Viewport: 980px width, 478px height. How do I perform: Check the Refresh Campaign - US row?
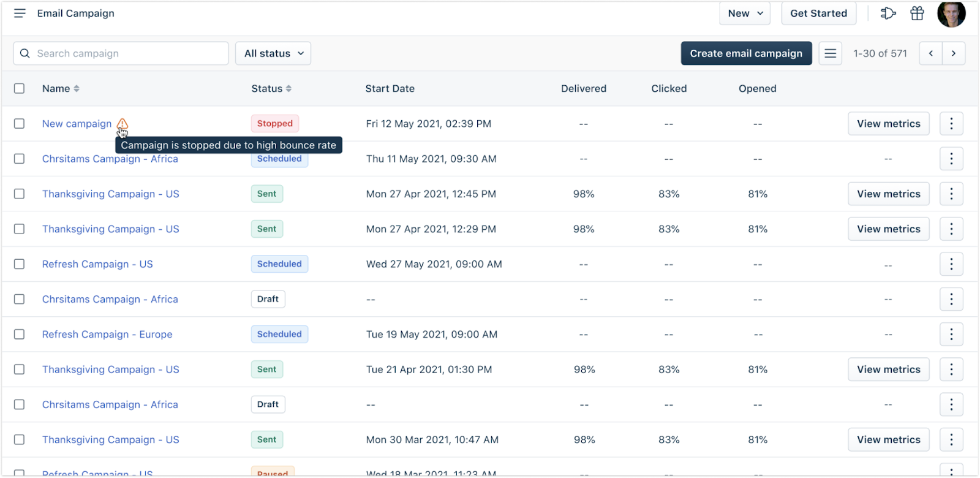pyautogui.click(x=20, y=264)
